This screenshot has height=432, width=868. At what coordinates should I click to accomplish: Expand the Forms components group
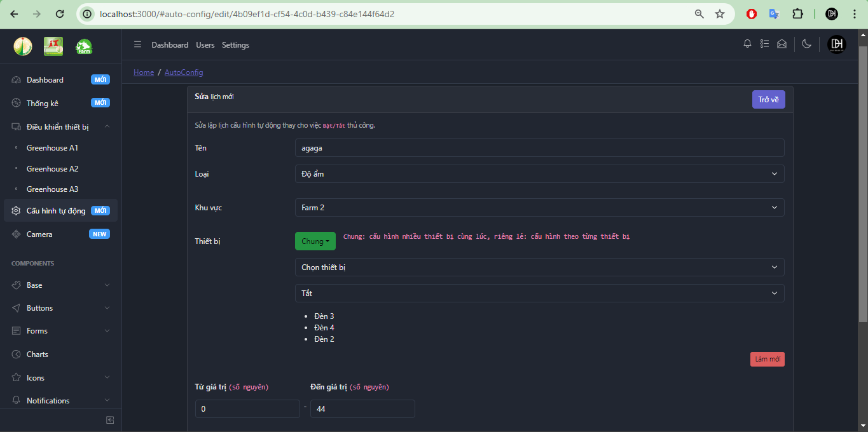point(107,330)
